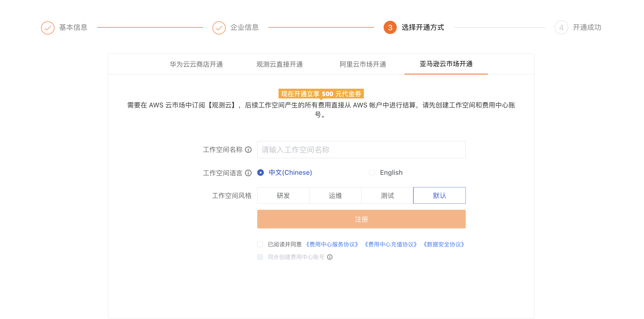Switch to the 华为云云商店开通 tab

click(x=196, y=64)
